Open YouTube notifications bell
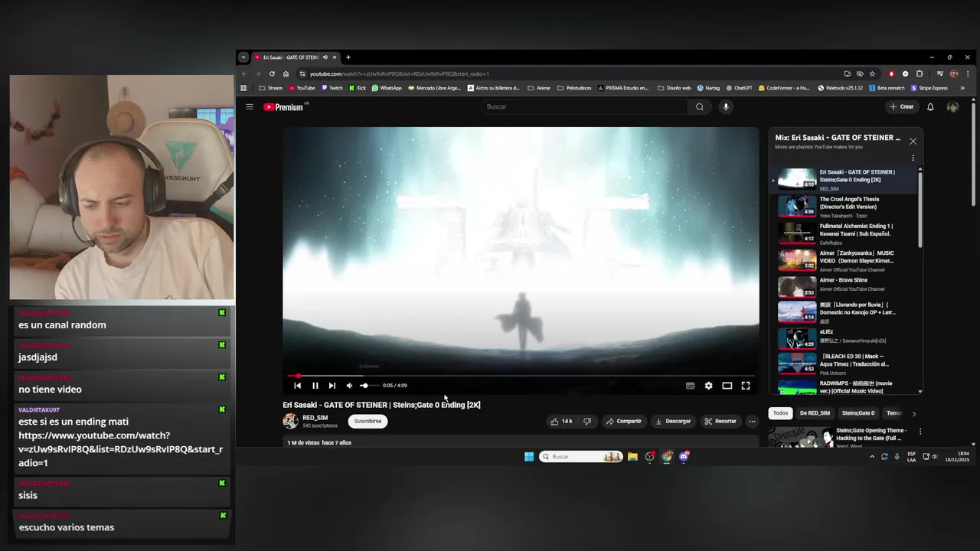The width and height of the screenshot is (980, 551). [x=930, y=107]
